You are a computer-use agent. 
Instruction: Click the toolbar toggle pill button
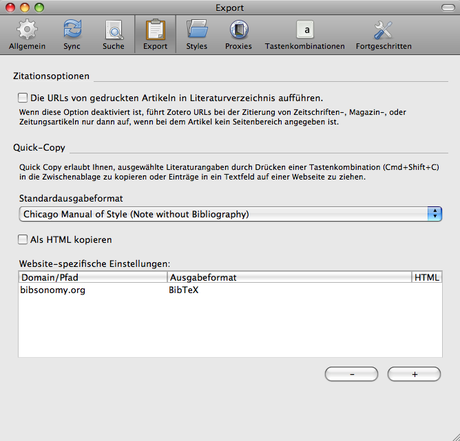[x=448, y=7]
